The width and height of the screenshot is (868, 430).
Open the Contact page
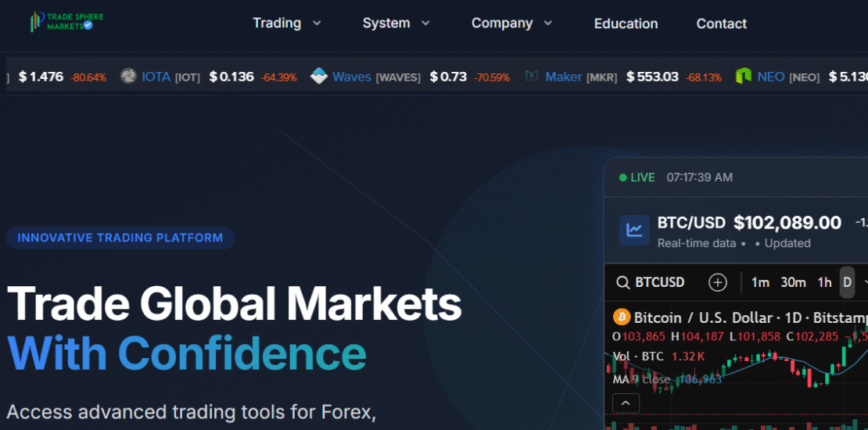721,23
